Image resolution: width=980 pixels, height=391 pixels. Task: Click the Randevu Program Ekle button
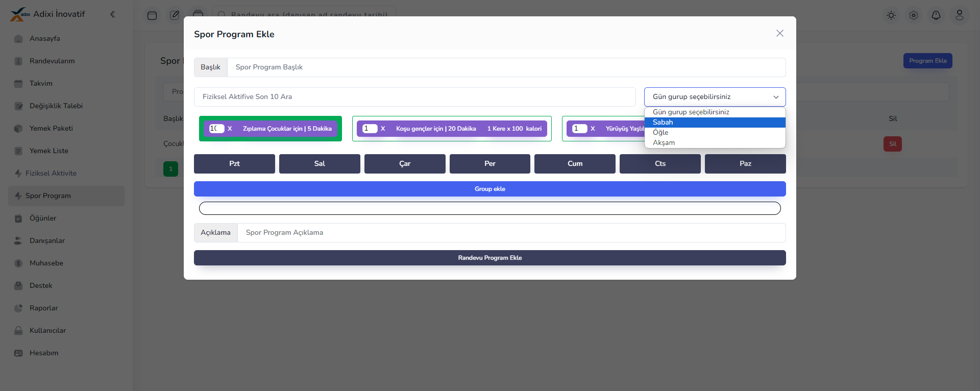tap(490, 258)
